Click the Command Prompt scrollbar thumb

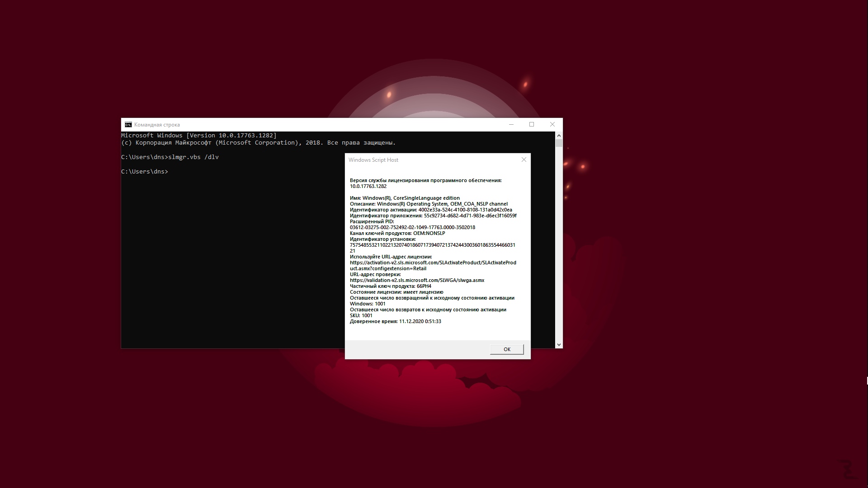(559, 143)
